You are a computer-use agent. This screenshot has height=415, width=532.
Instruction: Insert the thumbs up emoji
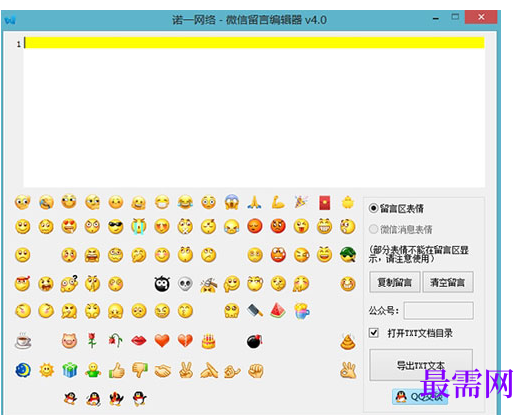116,370
